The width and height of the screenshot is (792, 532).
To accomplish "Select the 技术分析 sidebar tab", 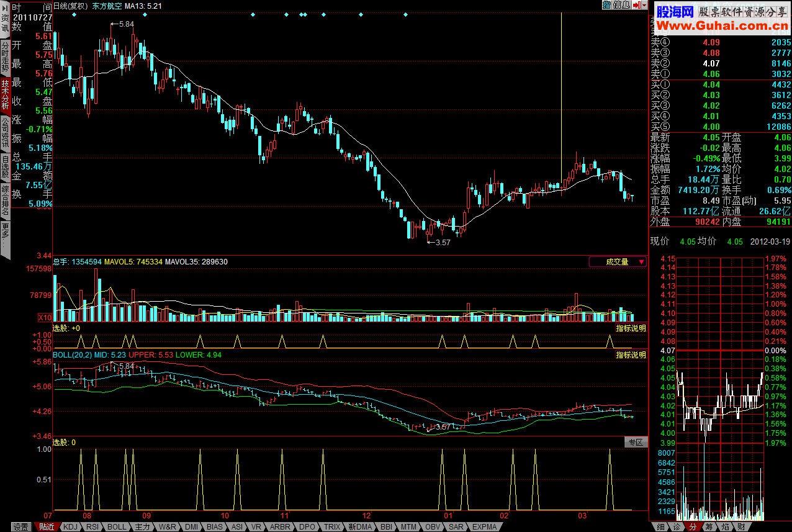I will pyautogui.click(x=5, y=93).
